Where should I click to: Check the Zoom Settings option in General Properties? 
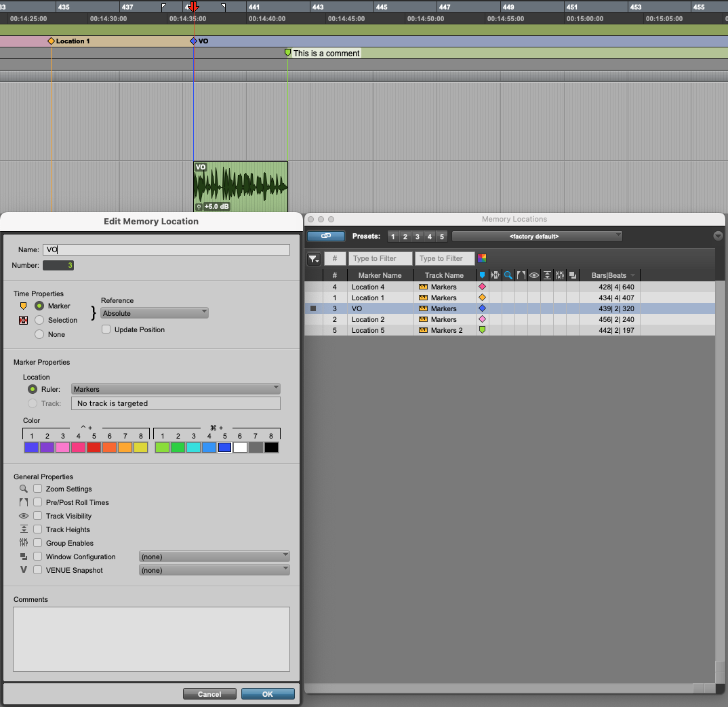tap(37, 489)
